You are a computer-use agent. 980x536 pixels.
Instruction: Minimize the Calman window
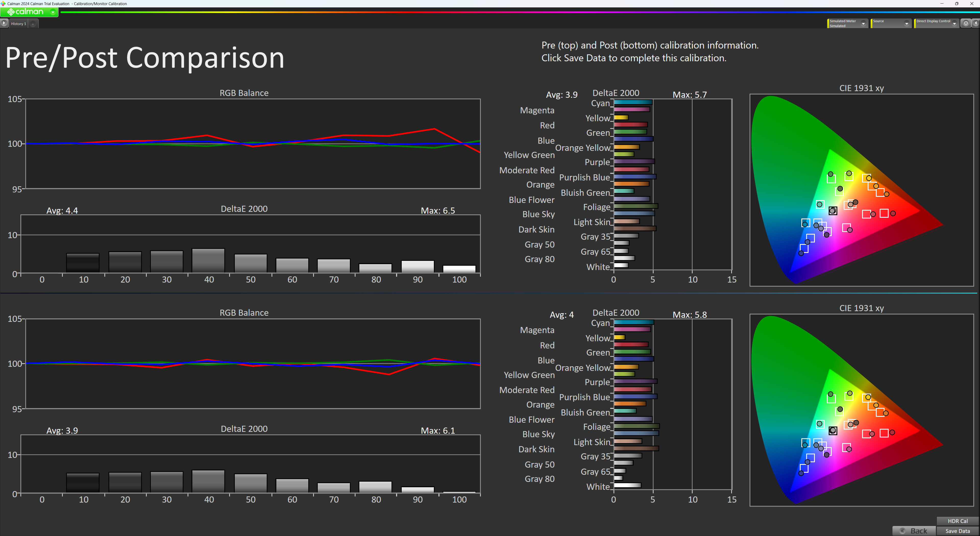point(942,3)
